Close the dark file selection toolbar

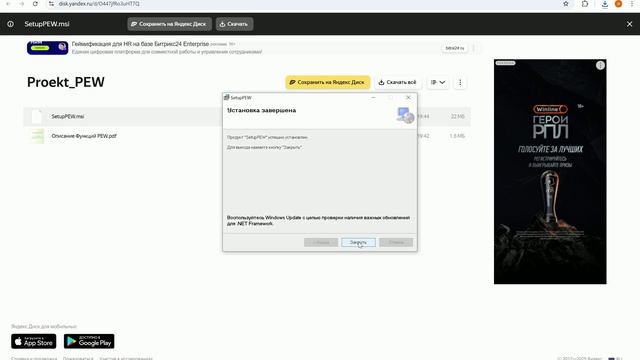pos(629,24)
